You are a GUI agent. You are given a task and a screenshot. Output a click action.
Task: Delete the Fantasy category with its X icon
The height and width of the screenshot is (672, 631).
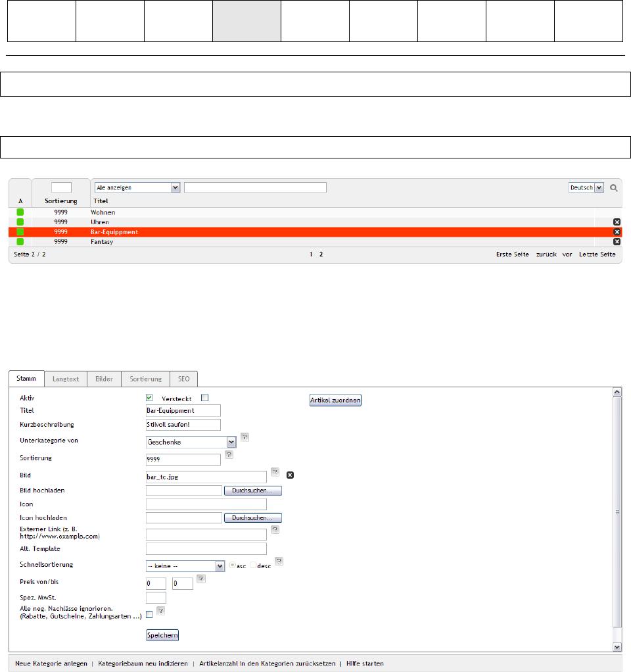point(617,242)
